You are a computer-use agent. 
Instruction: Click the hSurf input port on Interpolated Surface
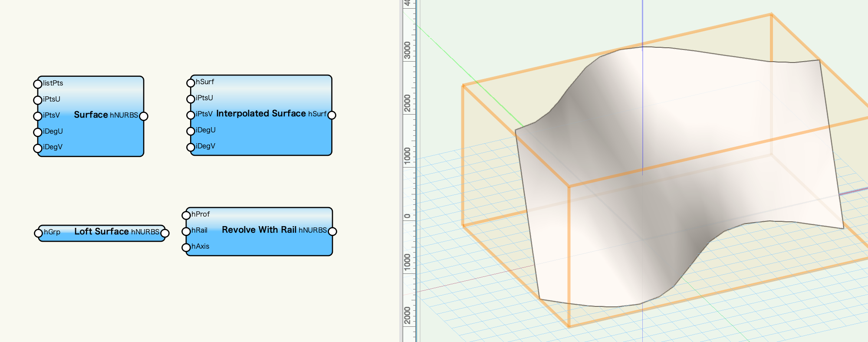pyautogui.click(x=191, y=82)
